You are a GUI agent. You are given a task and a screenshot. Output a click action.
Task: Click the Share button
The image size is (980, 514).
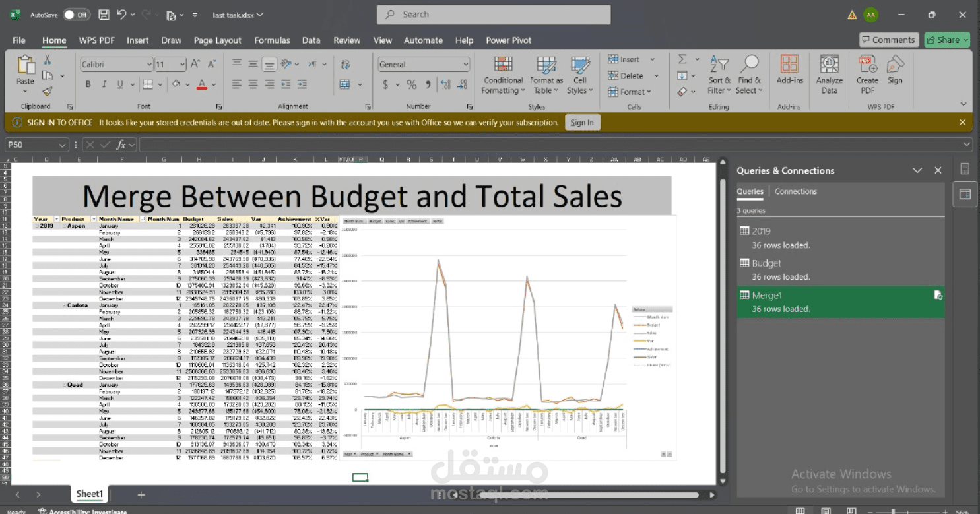(947, 40)
